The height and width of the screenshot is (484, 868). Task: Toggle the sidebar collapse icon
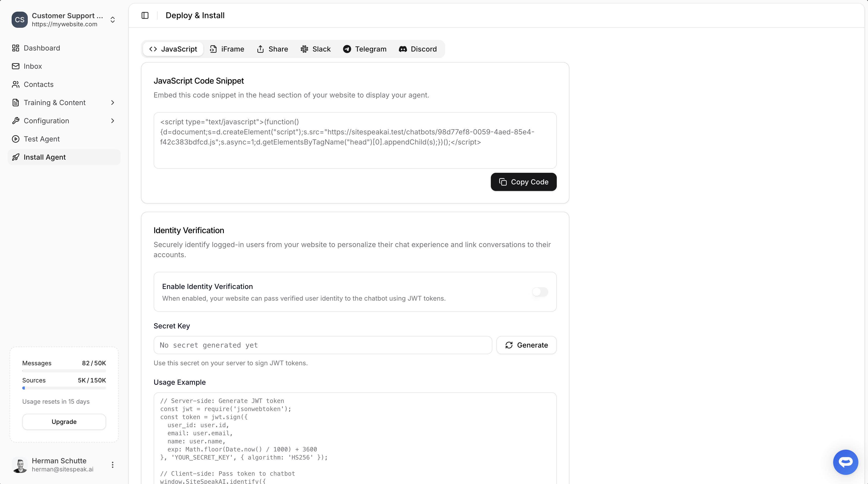(145, 15)
